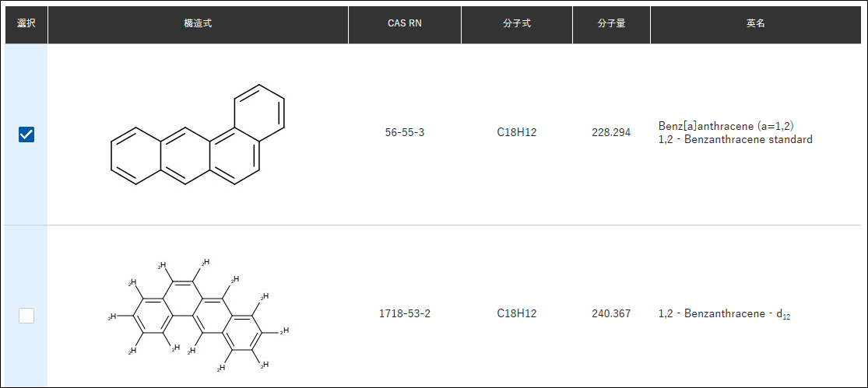868x388 pixels.
Task: Click the CAS RN column header
Action: tap(405, 25)
